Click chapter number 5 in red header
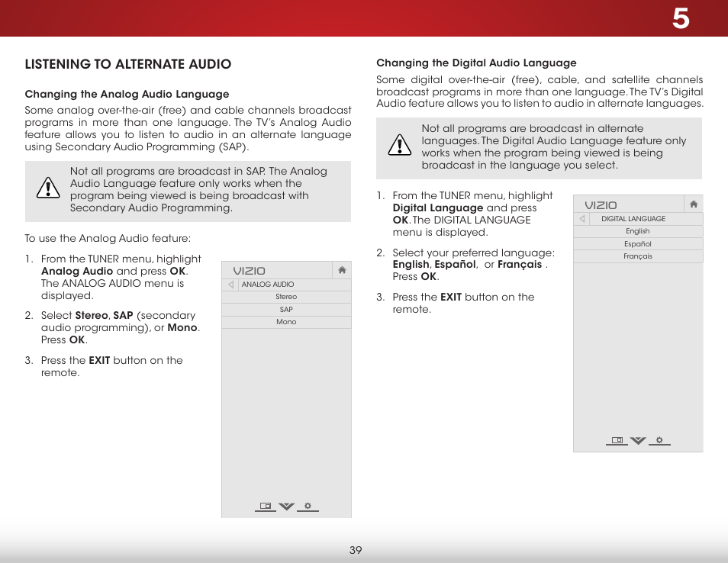Image resolution: width=728 pixels, height=563 pixels. 681,19
